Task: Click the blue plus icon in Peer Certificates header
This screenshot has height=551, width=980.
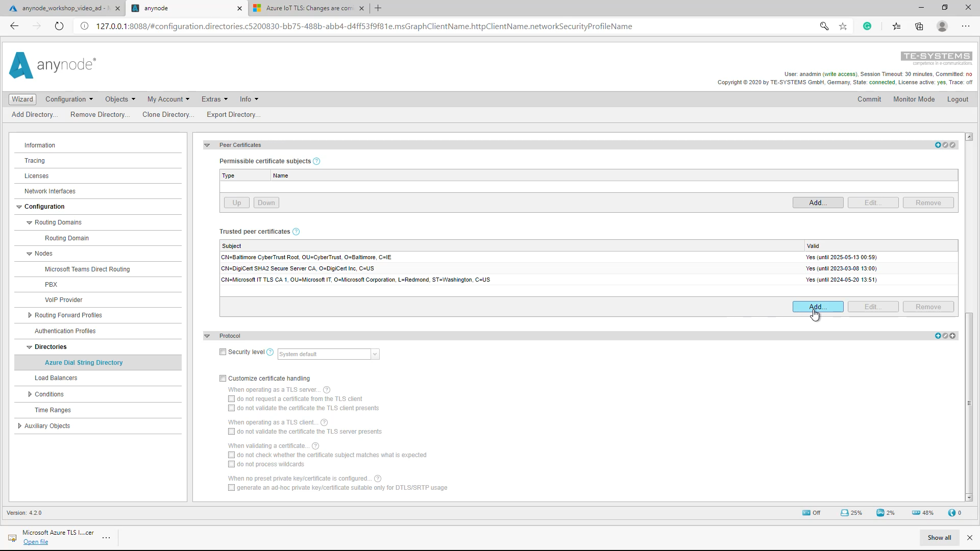Action: click(938, 145)
